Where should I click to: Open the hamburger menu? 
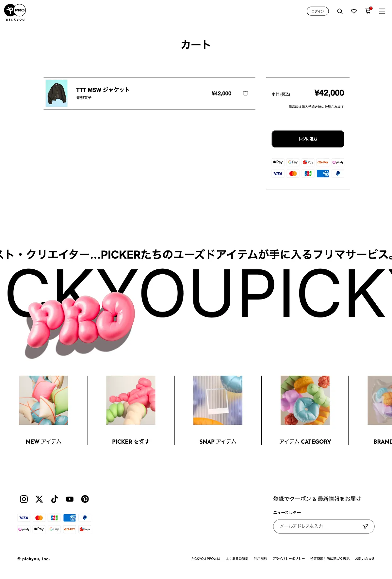[382, 11]
